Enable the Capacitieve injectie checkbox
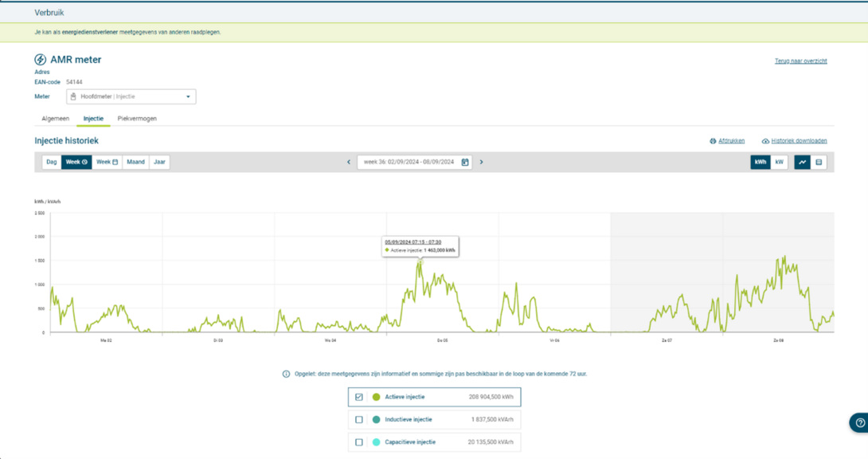This screenshot has height=459, width=868. pyautogui.click(x=359, y=441)
